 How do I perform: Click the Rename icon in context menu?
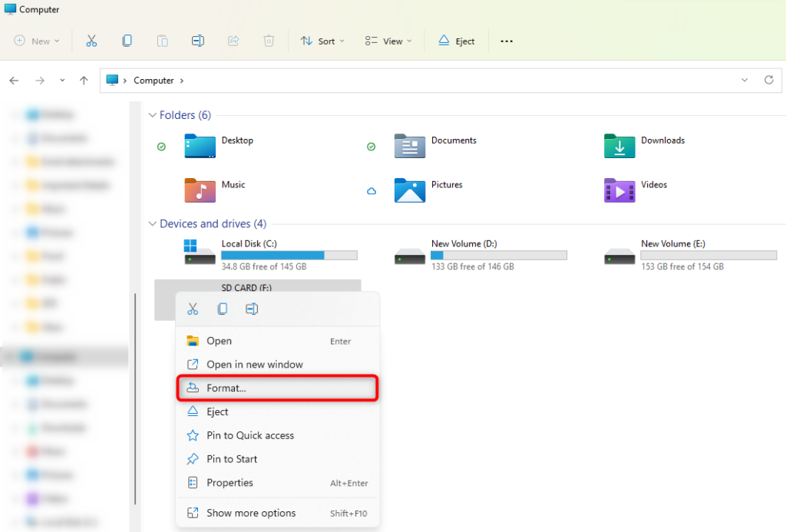(252, 309)
